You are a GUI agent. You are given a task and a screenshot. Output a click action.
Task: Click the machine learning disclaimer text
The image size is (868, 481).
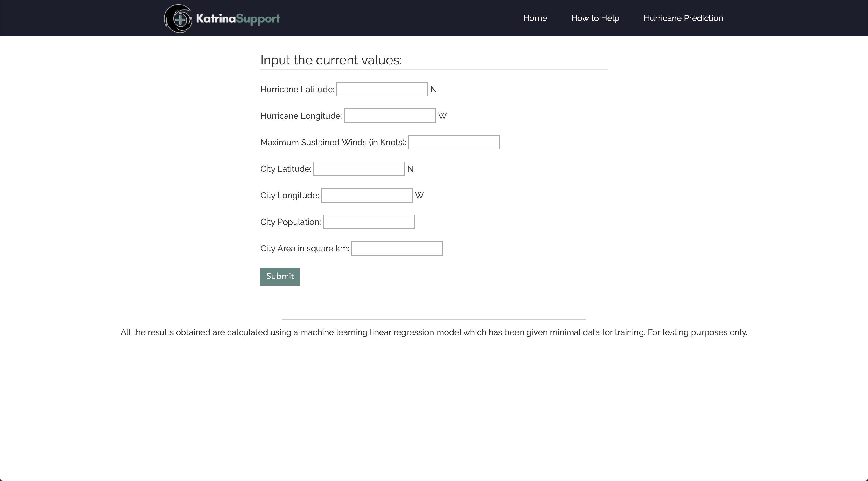(434, 332)
